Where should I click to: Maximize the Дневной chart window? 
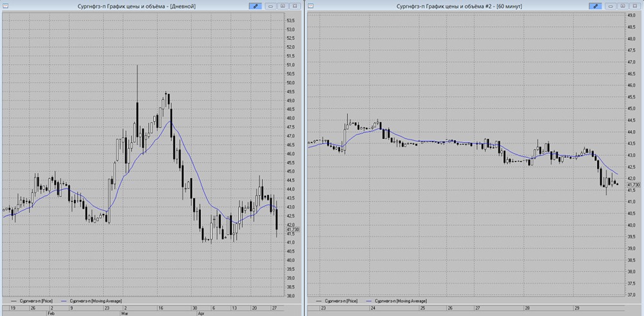coord(283,6)
